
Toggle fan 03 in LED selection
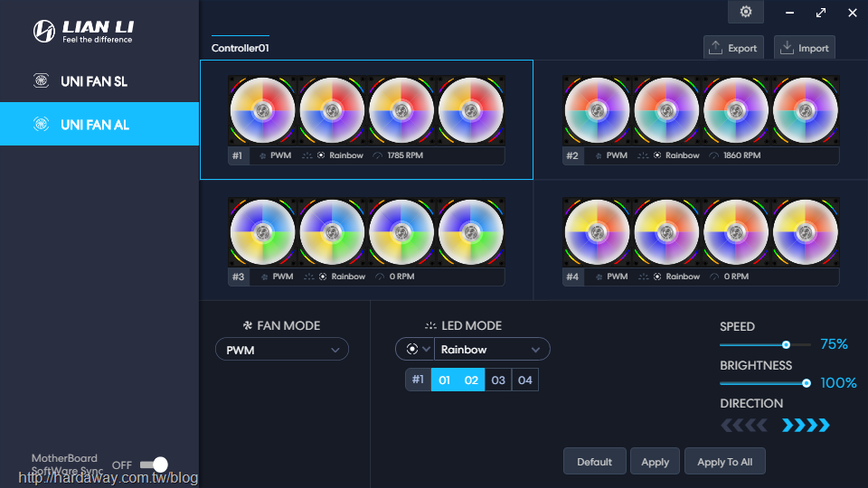pyautogui.click(x=498, y=380)
